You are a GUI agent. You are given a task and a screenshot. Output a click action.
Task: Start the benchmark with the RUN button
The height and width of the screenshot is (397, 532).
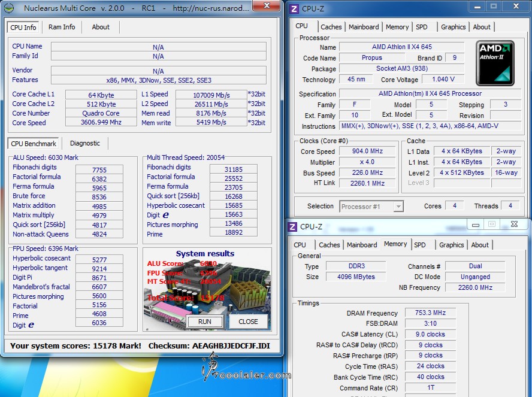(x=204, y=322)
